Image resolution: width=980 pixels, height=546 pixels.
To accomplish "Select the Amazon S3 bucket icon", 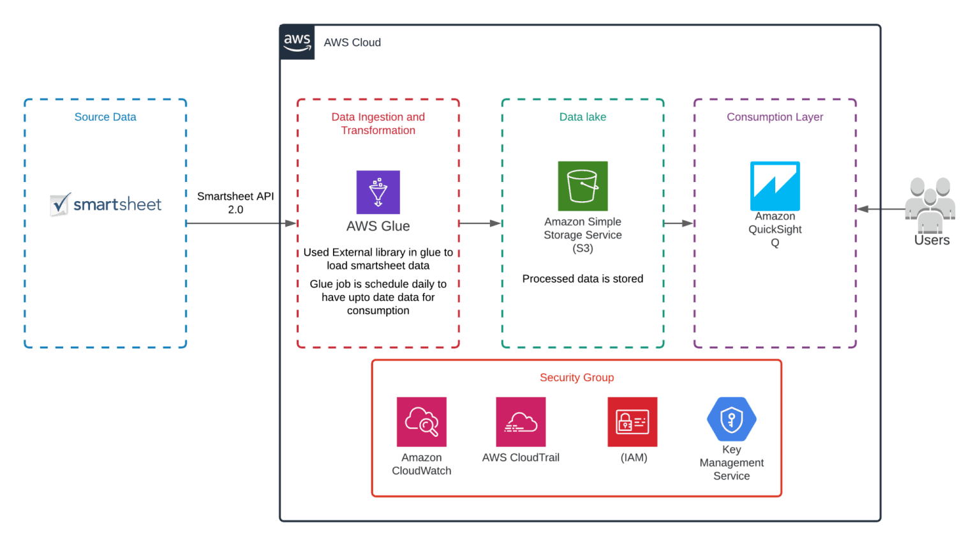I will (x=583, y=186).
